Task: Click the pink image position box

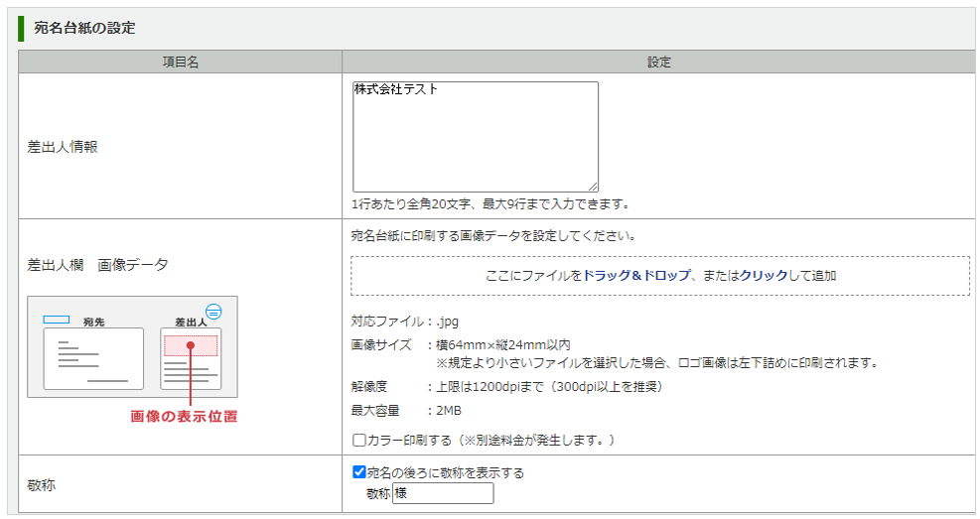Action: (191, 345)
